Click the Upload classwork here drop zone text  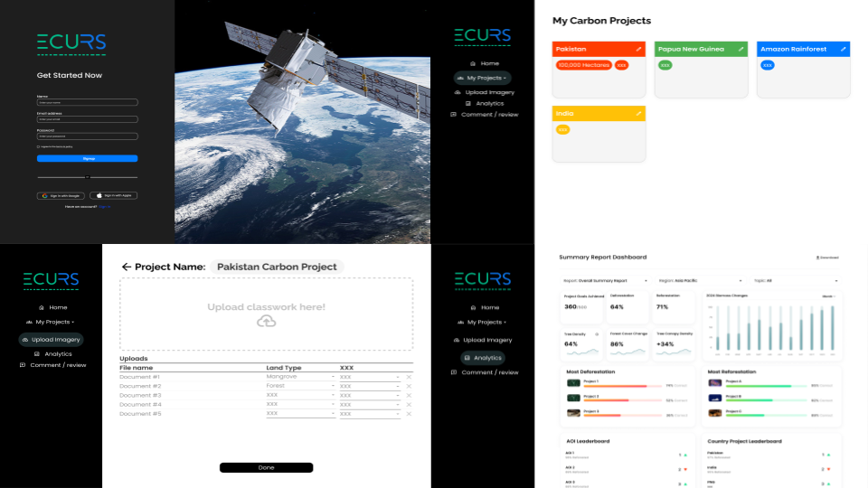coord(266,307)
